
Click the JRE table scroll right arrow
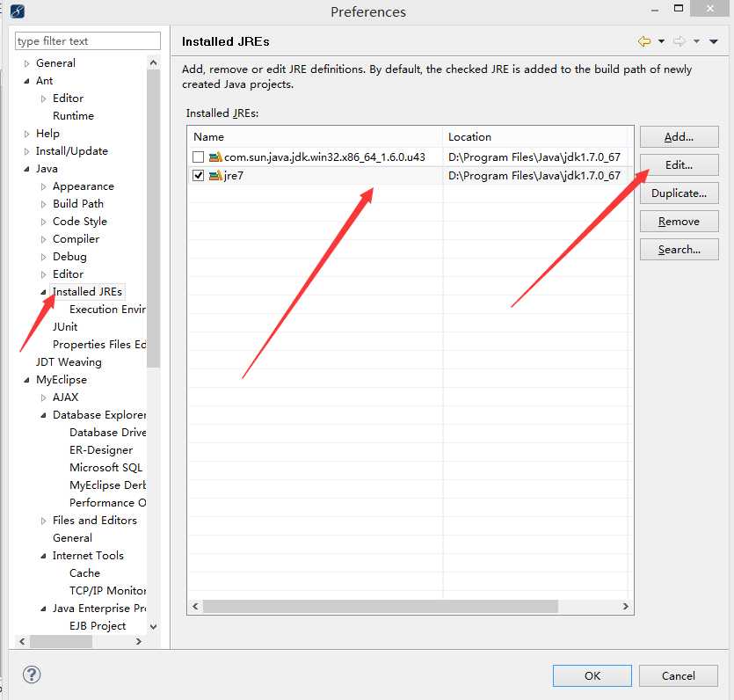coord(625,607)
